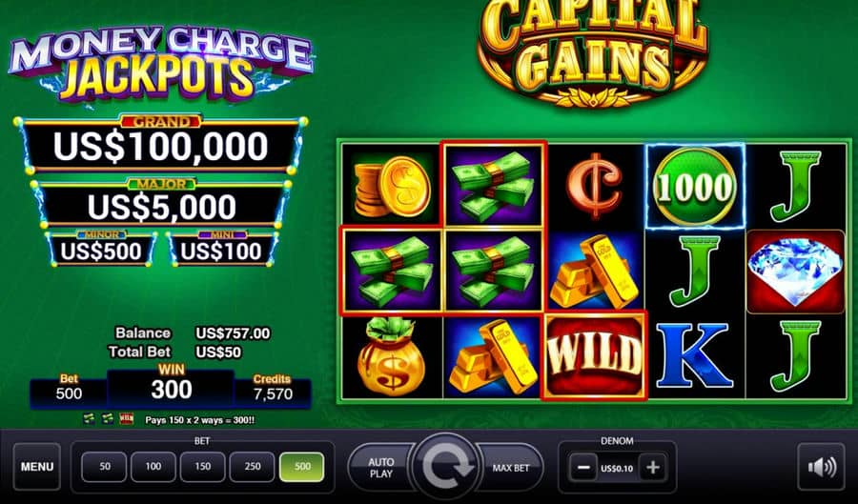
Task: Click the Grand US$100,000 jackpot display
Action: (161, 144)
